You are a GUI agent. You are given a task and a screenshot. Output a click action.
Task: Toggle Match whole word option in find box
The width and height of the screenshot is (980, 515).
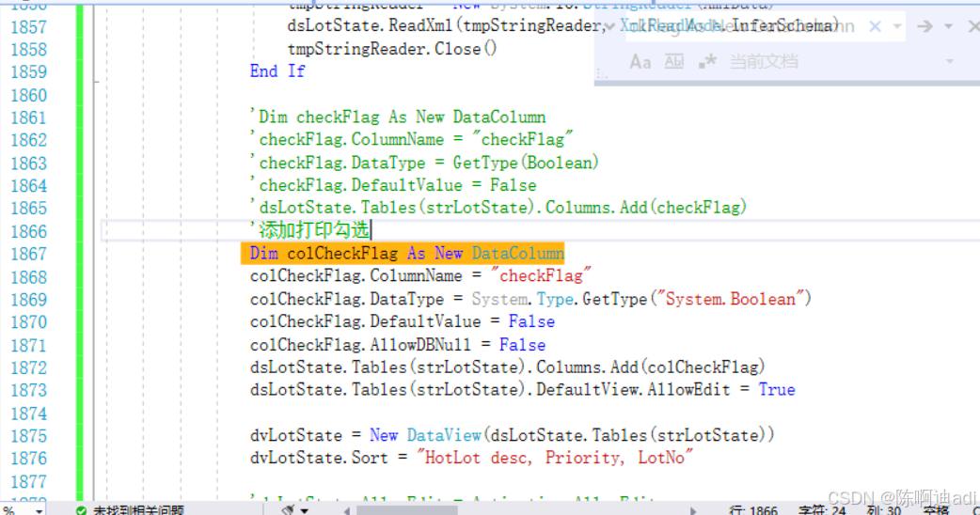pyautogui.click(x=673, y=62)
